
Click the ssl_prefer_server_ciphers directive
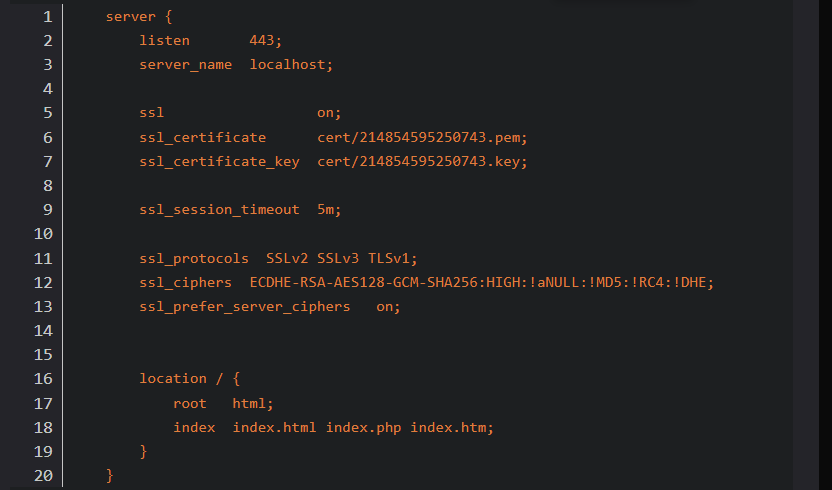pyautogui.click(x=245, y=306)
